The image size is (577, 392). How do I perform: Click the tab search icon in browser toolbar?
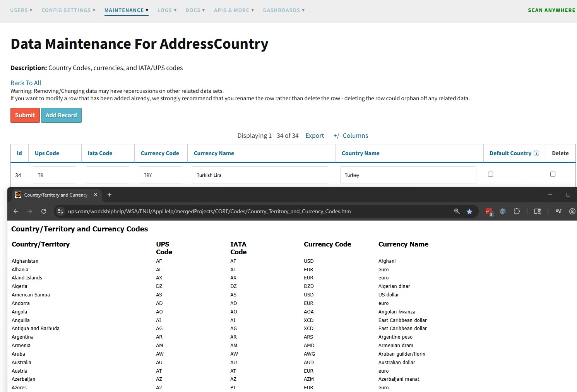(538, 211)
